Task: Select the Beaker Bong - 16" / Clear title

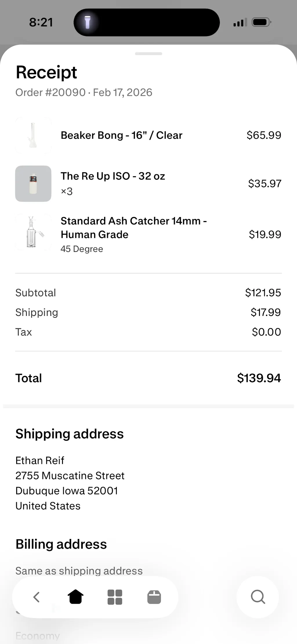Action: [122, 135]
